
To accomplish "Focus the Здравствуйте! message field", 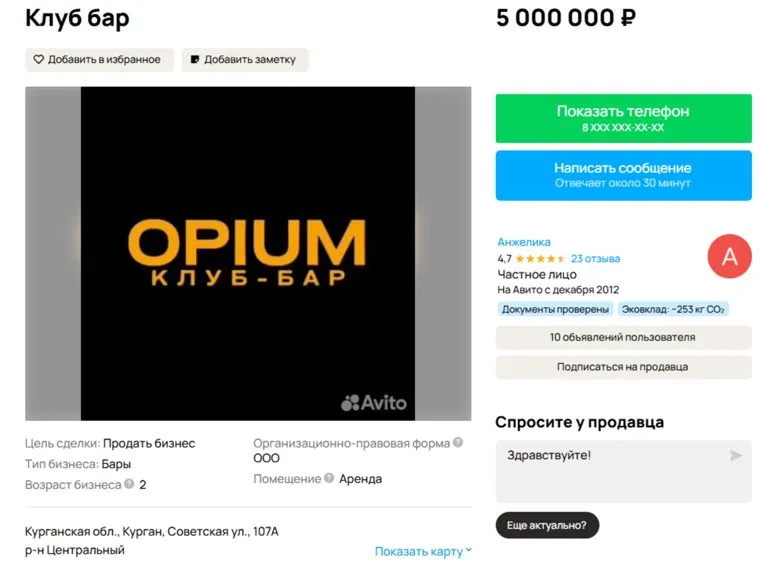I will (610, 470).
